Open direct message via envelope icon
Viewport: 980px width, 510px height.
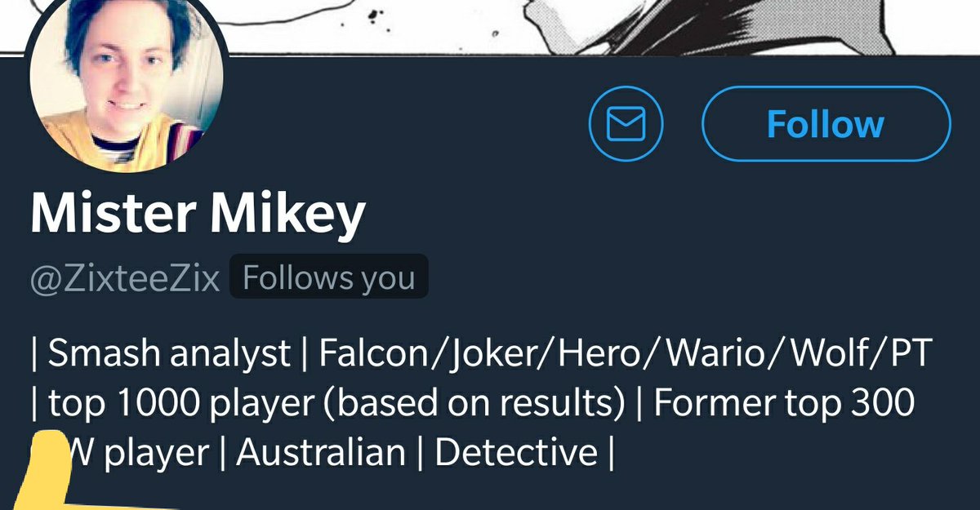click(626, 123)
